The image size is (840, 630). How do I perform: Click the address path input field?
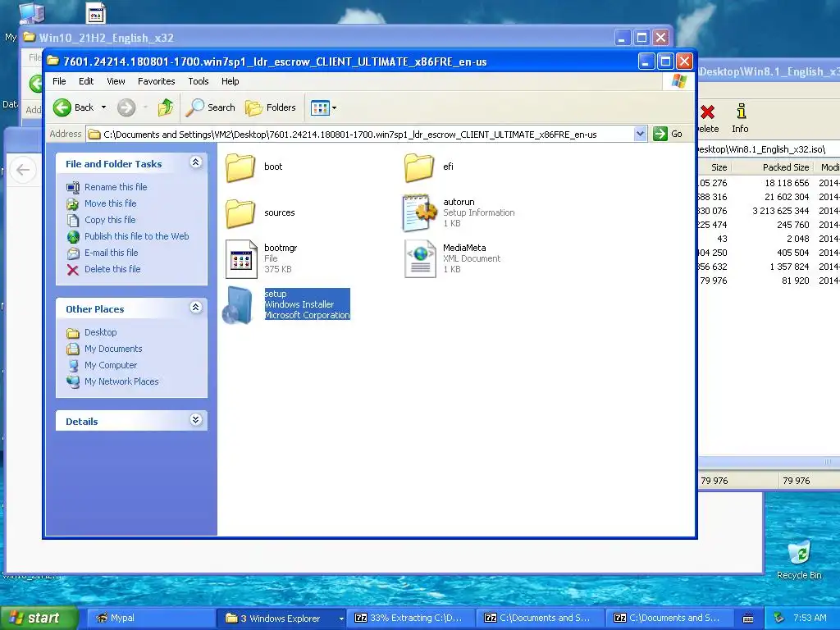(x=360, y=134)
